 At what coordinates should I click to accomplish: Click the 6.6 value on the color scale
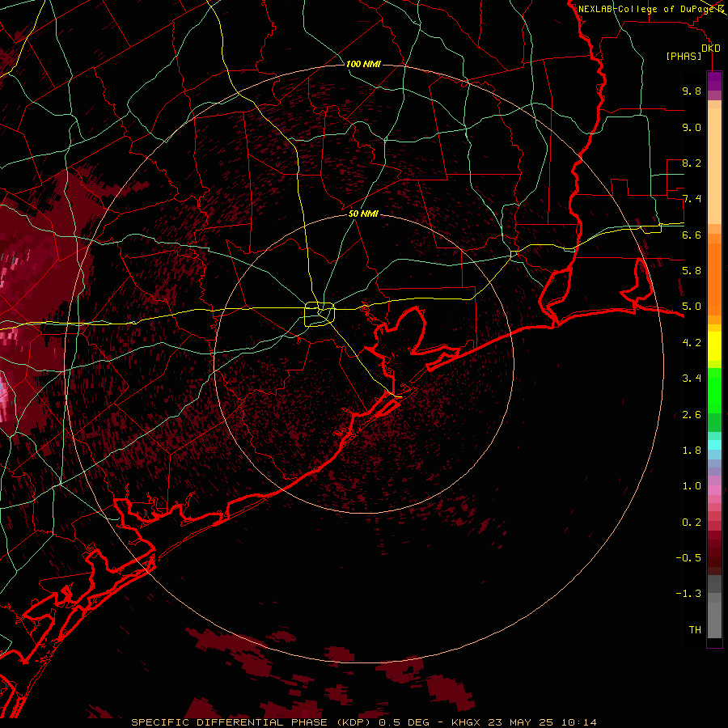point(692,235)
